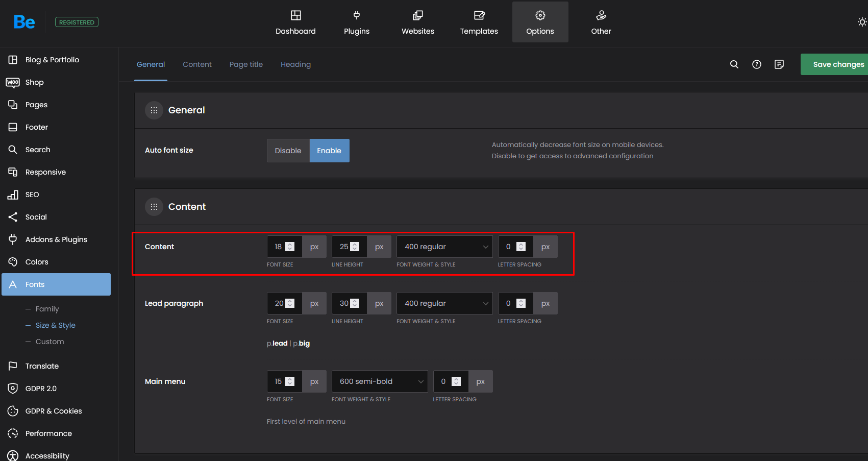
Task: Click the Content font size stepper
Action: (x=290, y=247)
